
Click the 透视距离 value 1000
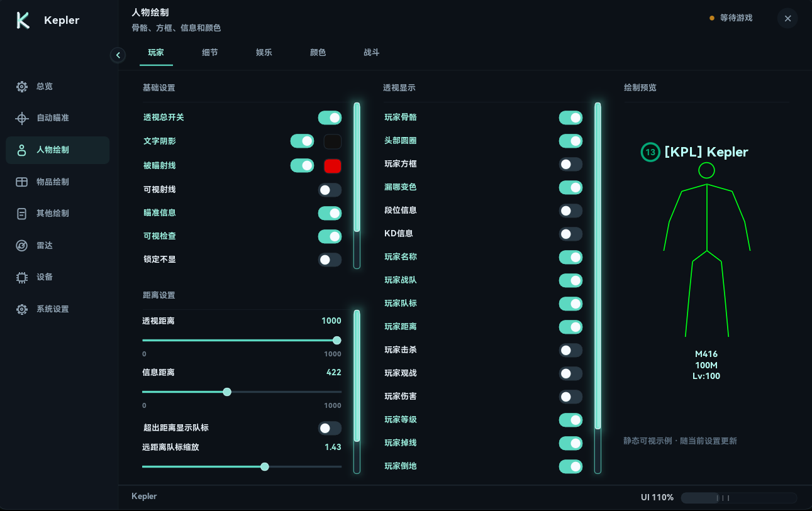(331, 321)
